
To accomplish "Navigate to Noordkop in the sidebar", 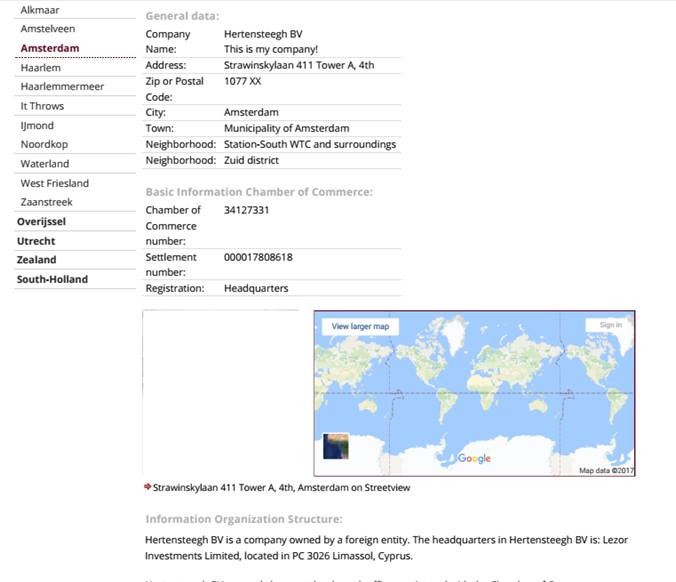I will pyautogui.click(x=44, y=144).
